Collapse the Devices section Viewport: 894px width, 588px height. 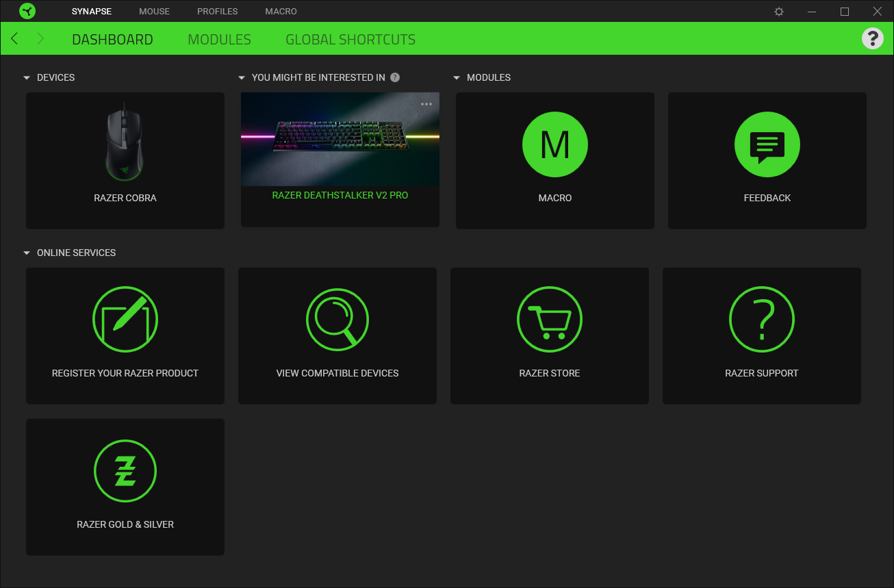pos(27,78)
